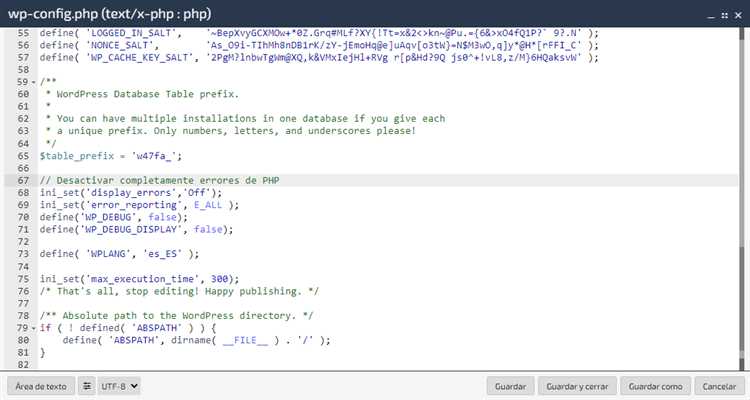Screen dimensions: 750x400
Task: Click the Guardar como button
Action: pyautogui.click(x=655, y=386)
